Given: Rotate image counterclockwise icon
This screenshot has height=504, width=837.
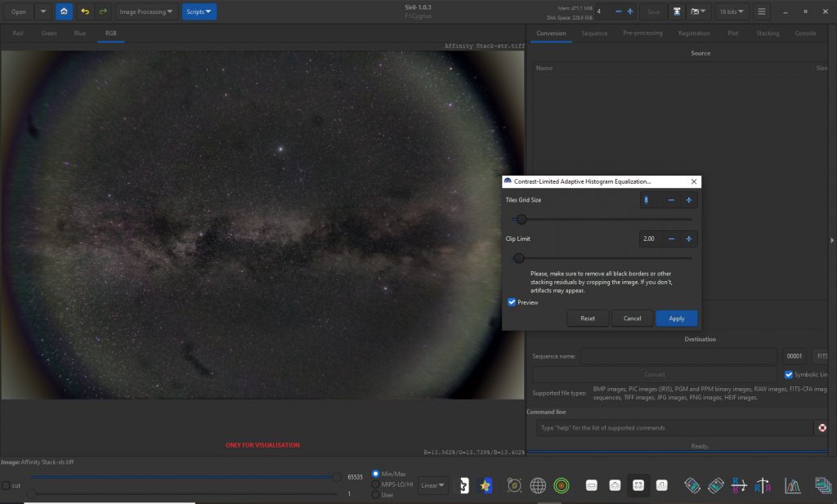Looking at the screenshot, I should 692,485.
